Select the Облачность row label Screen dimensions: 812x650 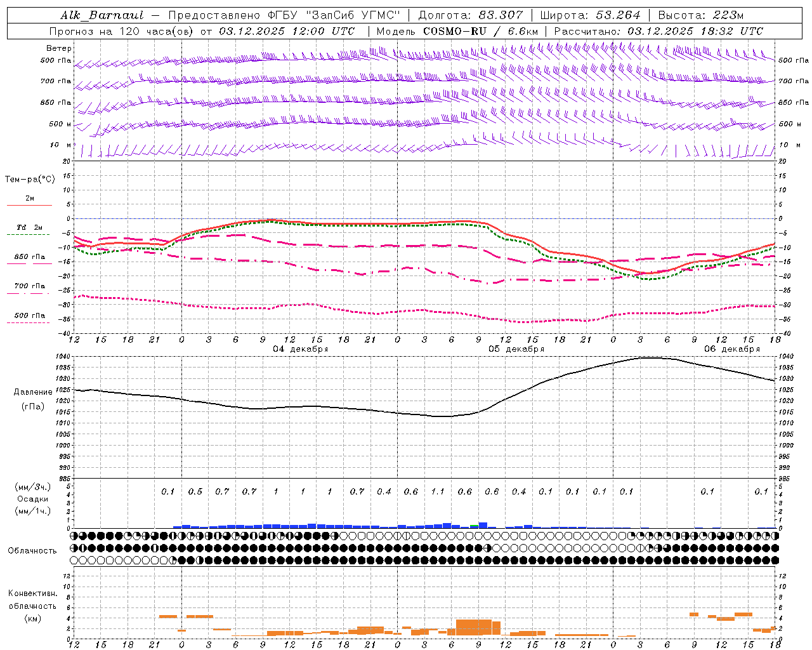tap(32, 551)
